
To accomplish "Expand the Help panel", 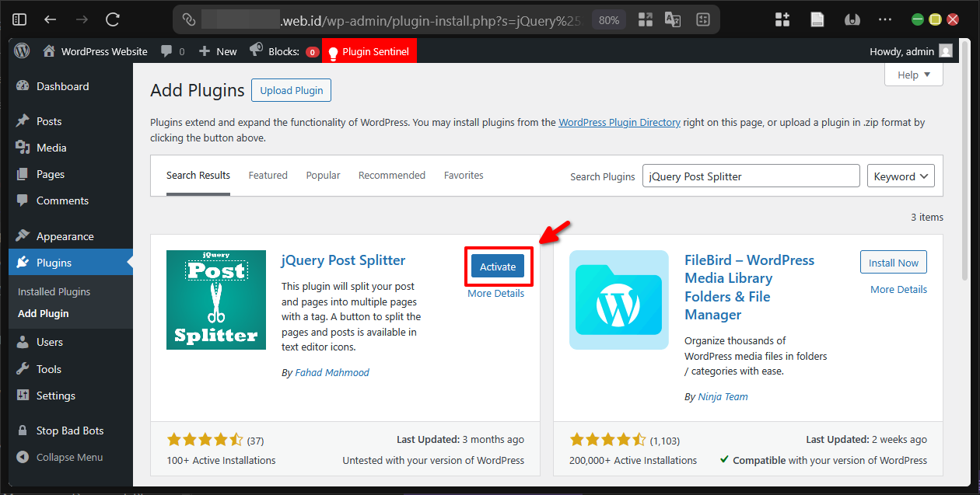I will click(913, 74).
